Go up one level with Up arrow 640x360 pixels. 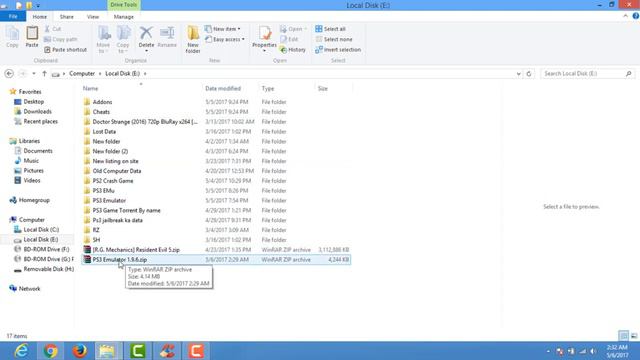(44, 73)
